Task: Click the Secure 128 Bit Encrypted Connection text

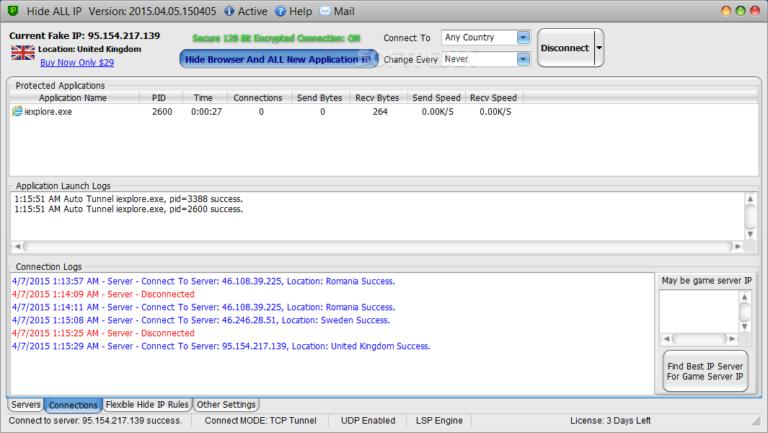Action: click(x=276, y=38)
